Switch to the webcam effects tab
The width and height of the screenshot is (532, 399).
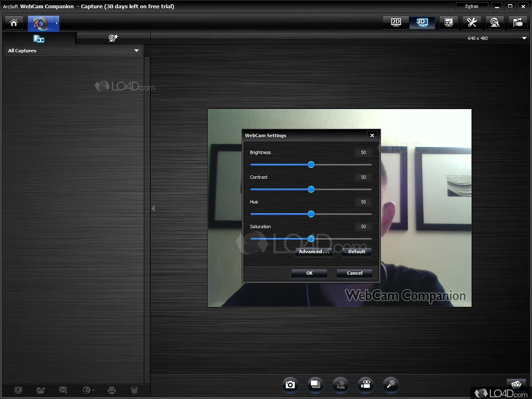pos(113,38)
